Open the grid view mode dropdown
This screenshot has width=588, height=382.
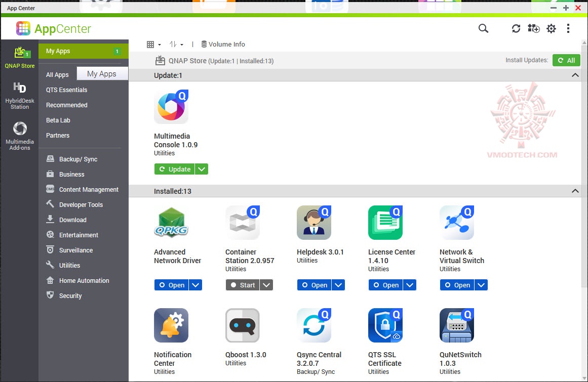154,45
